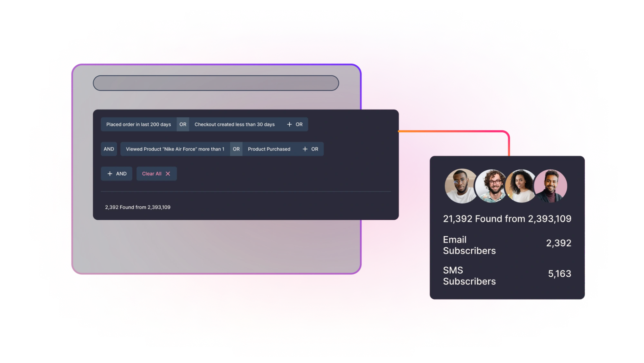Click the OR operator between product conditions
Screen dimensions: 644x363
[236, 149]
